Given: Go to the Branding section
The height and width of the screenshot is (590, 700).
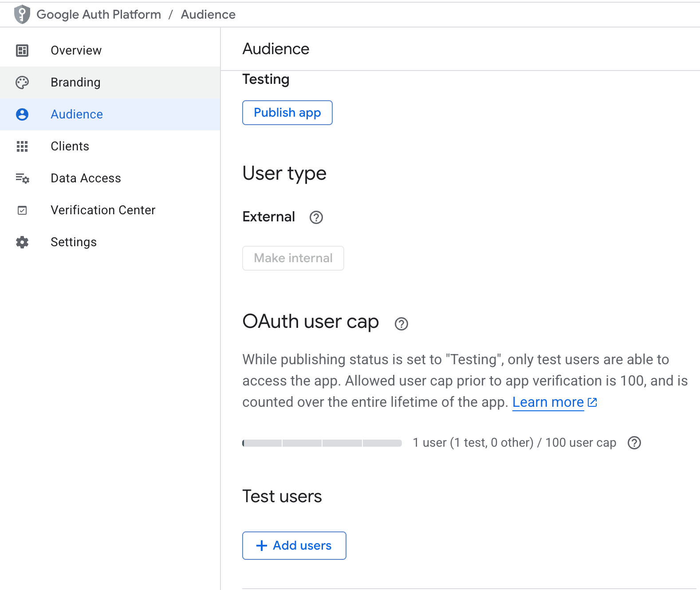Looking at the screenshot, I should click(x=110, y=83).
